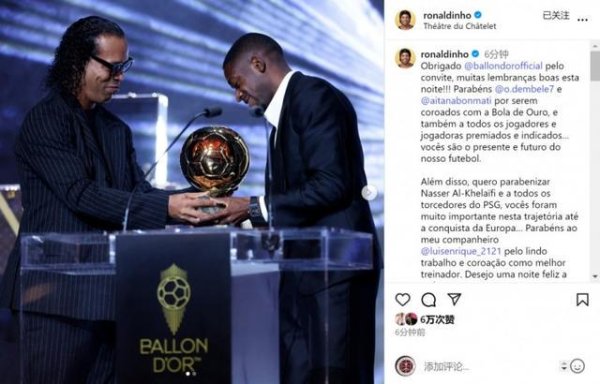Open comments via speech bubble icon
The height and width of the screenshot is (384, 600).
tap(429, 299)
